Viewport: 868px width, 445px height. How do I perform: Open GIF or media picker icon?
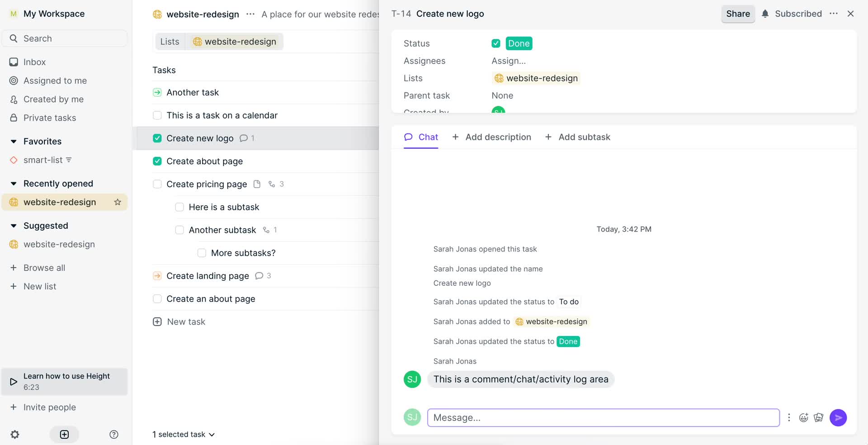[818, 417]
